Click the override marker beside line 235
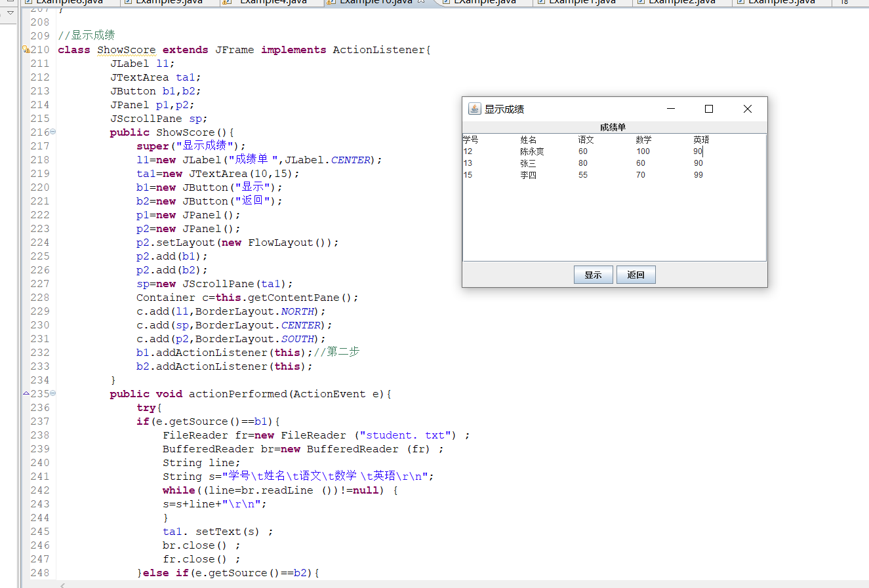Screen dimensions: 869x588 tap(26, 393)
